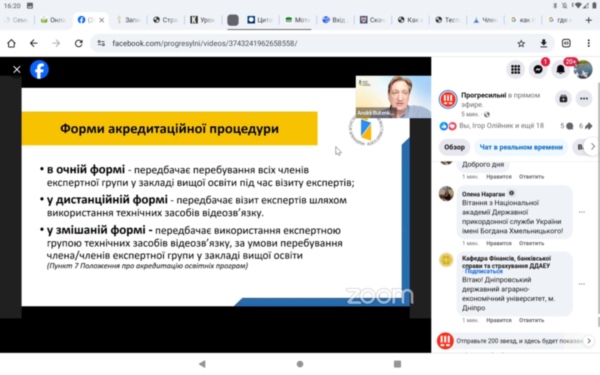Open Messenger chats icon
Screen dimensions: 600x375
(x=538, y=69)
